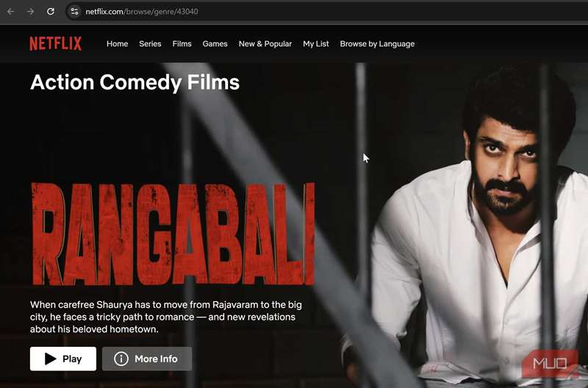Open the Series section
Screen dimensions: 588x388
[x=150, y=44]
